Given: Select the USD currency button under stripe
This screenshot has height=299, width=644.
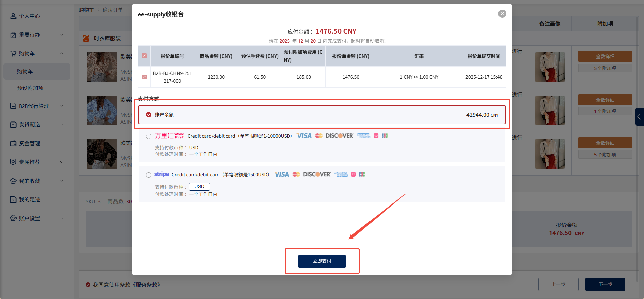Looking at the screenshot, I should [199, 187].
